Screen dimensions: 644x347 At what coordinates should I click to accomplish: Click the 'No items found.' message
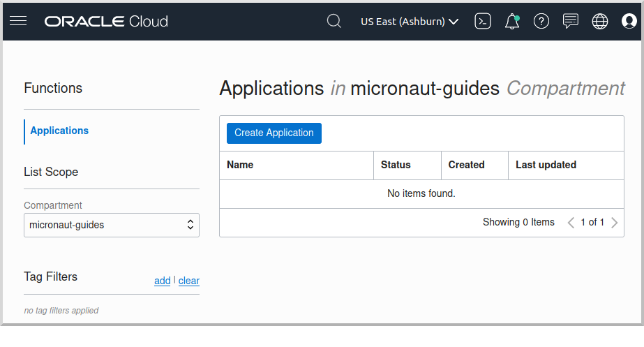pyautogui.click(x=421, y=193)
